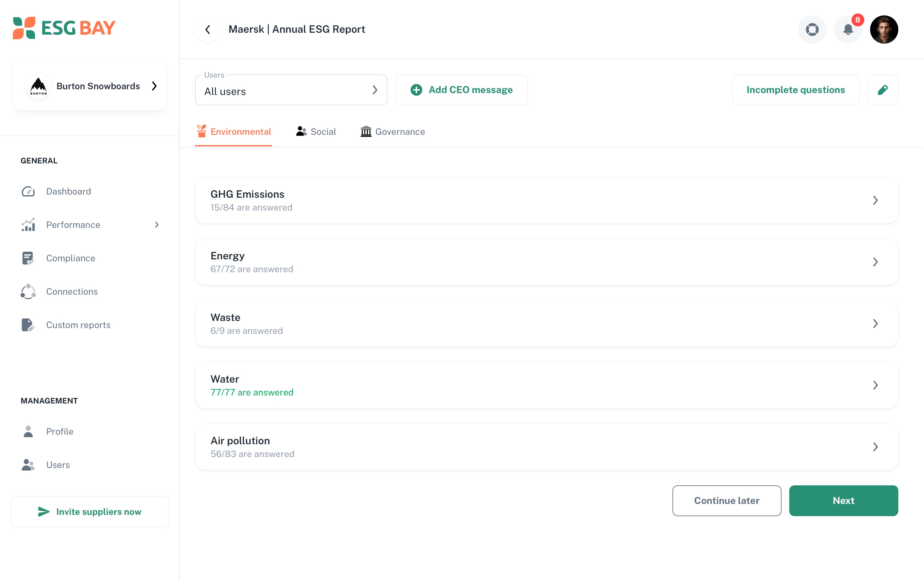Open Water section chevron

875,385
